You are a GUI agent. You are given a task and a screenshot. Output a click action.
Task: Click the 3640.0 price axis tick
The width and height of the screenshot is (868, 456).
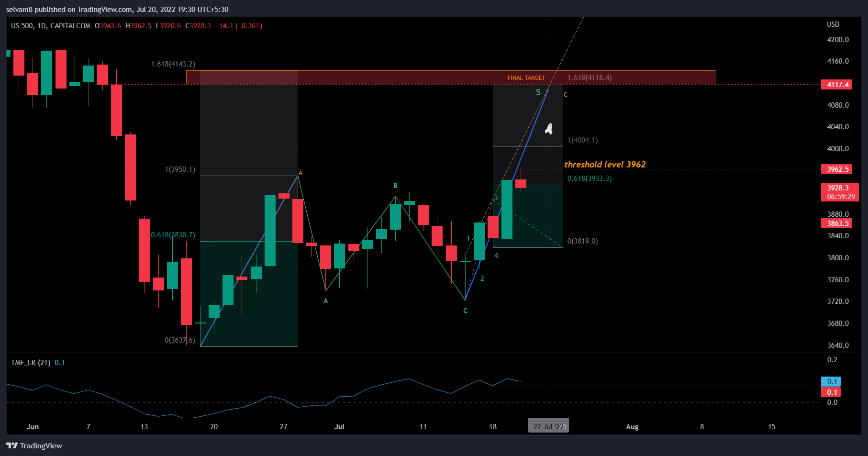point(838,345)
